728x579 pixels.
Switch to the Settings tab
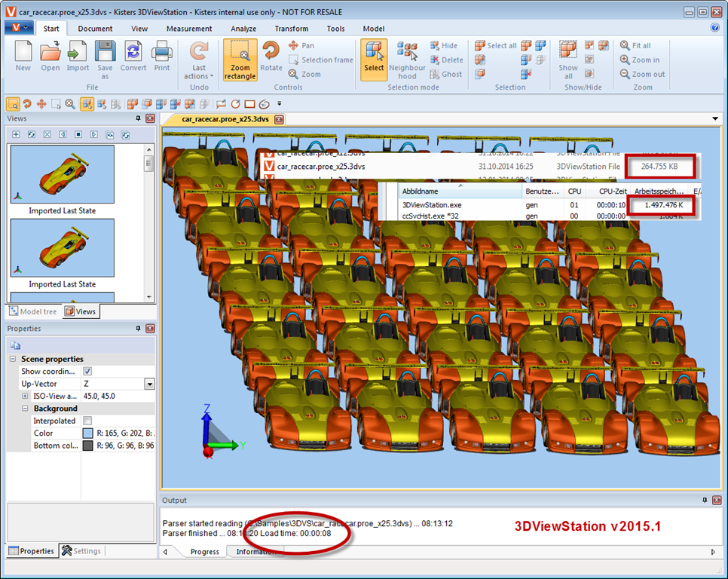(81, 550)
